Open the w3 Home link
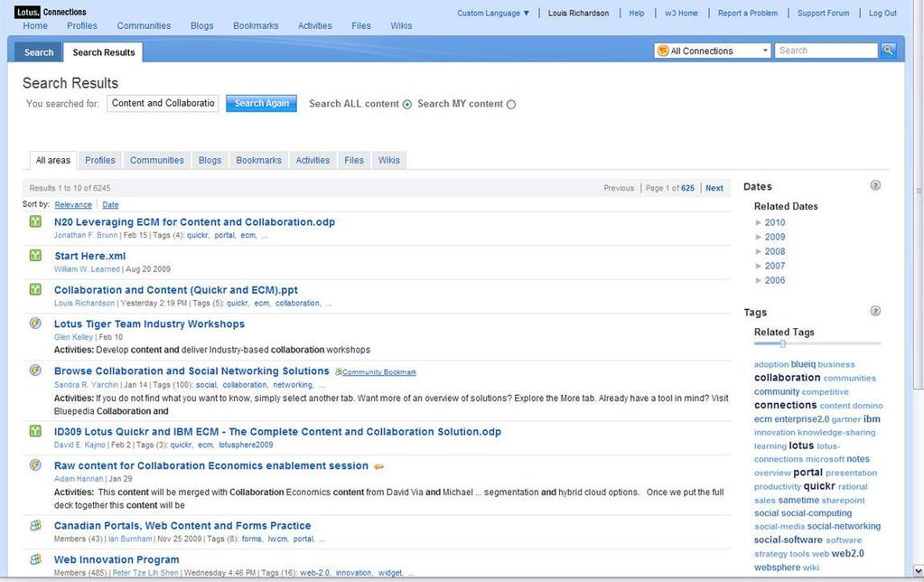The width and height of the screenshot is (924, 582). [681, 13]
